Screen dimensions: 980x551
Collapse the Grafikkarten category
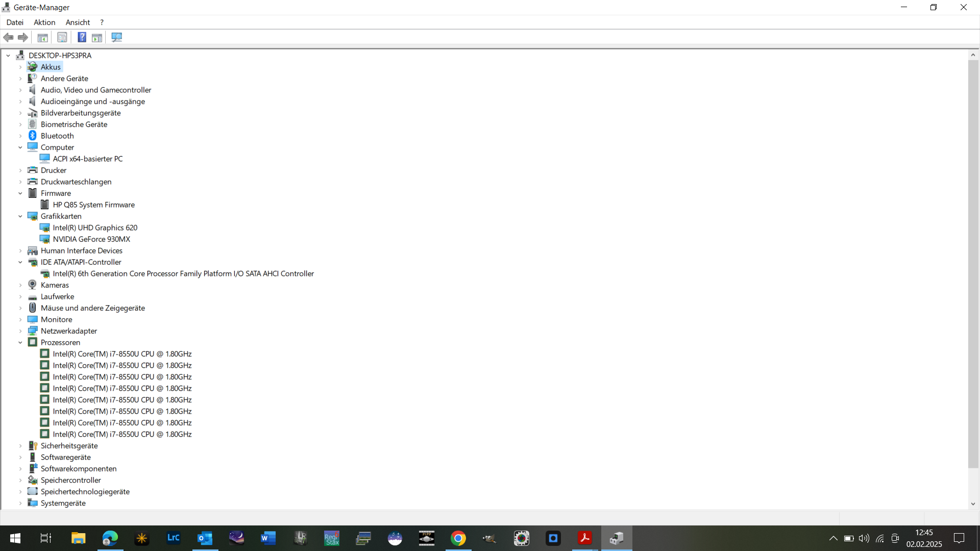(x=20, y=216)
